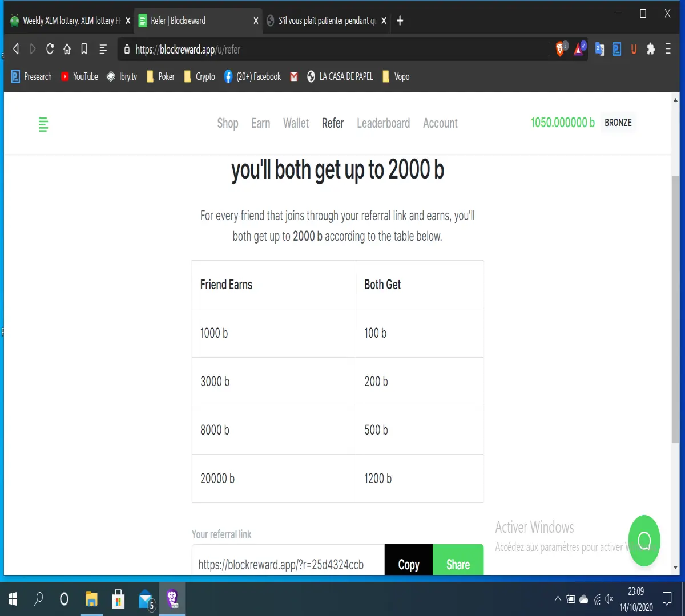The height and width of the screenshot is (616, 685).
Task: Open the Wallet page
Action: click(x=296, y=123)
